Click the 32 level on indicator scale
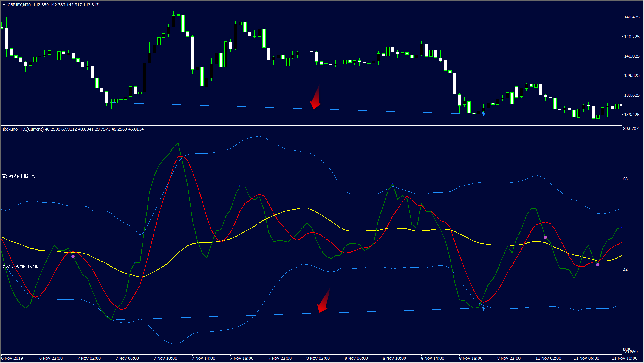Image resolution: width=644 pixels, height=363 pixels. tap(625, 269)
